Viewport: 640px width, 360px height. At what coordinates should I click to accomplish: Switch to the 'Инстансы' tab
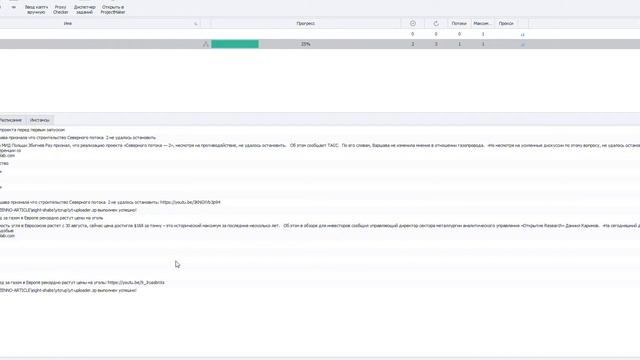point(40,120)
